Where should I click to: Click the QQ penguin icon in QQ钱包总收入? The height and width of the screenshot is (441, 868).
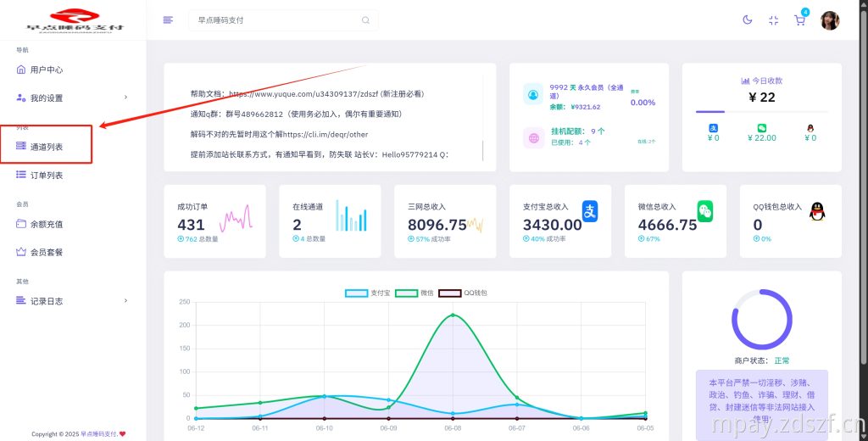(816, 211)
